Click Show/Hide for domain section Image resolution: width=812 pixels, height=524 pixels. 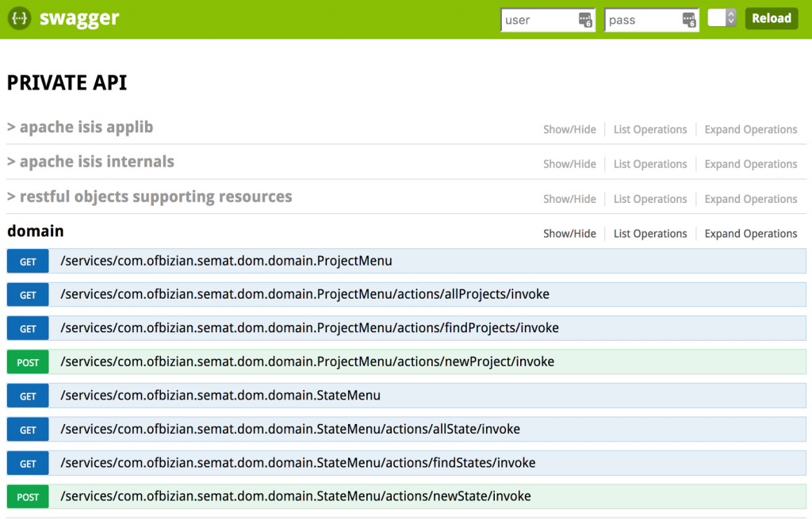tap(569, 234)
